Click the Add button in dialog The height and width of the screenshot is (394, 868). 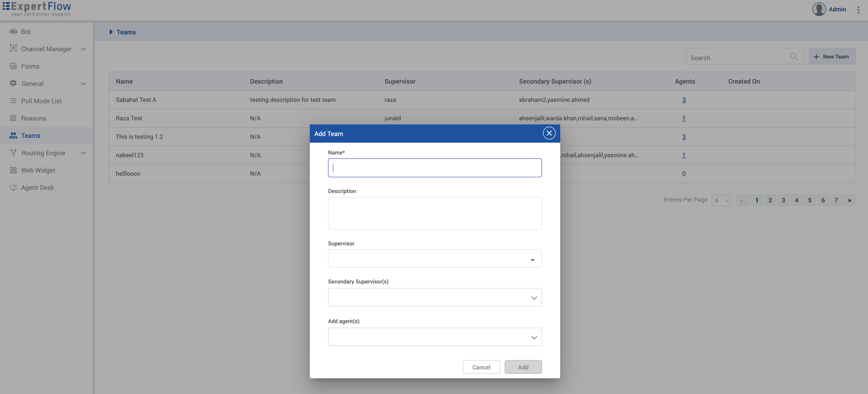523,367
